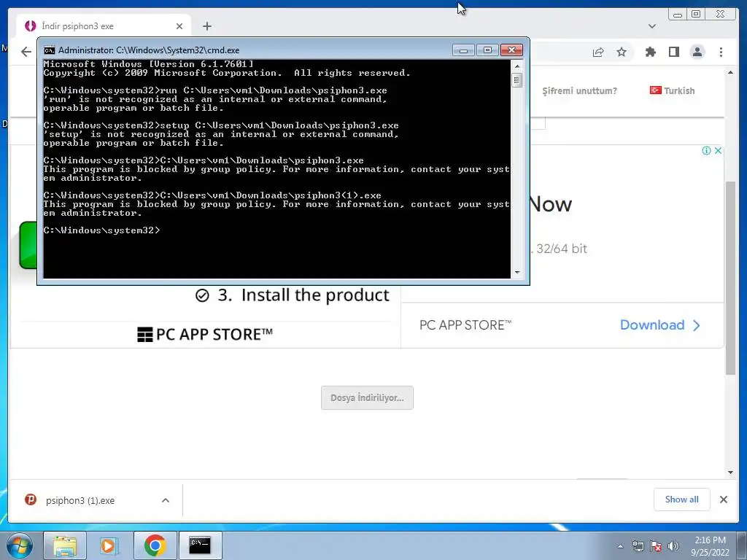Click the Download link in the ad

click(659, 325)
